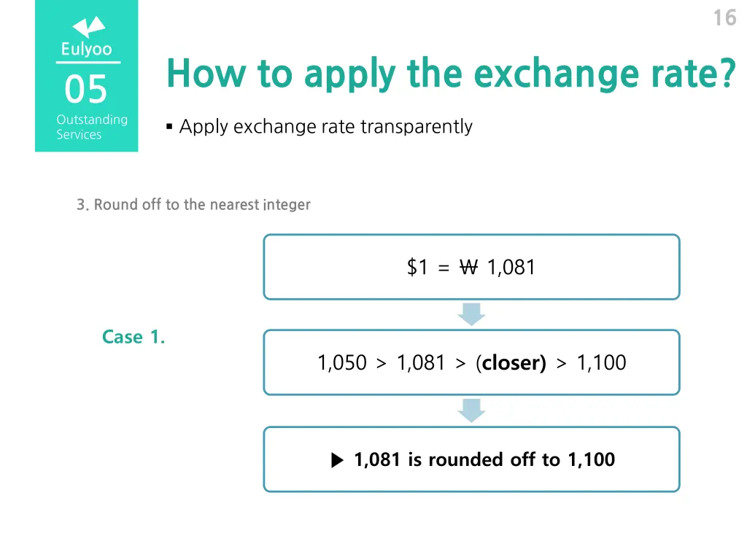The image size is (747, 560).
Task: Click the large '05' section number
Action: (x=86, y=89)
